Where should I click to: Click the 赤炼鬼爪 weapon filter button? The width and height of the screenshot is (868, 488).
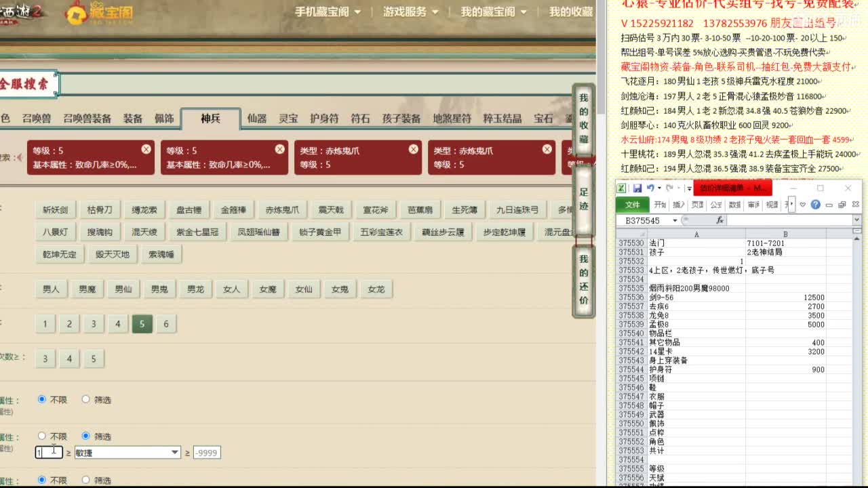click(282, 209)
